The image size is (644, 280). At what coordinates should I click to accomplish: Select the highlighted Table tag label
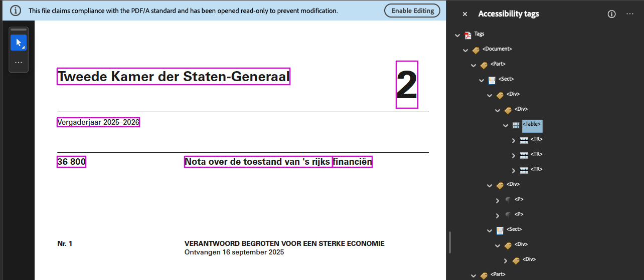pos(532,124)
